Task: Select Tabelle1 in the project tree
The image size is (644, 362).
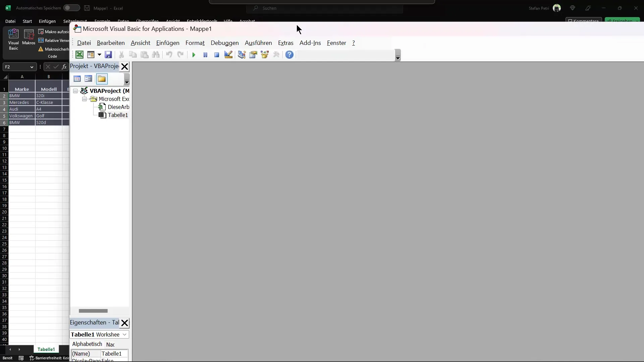Action: tap(117, 115)
